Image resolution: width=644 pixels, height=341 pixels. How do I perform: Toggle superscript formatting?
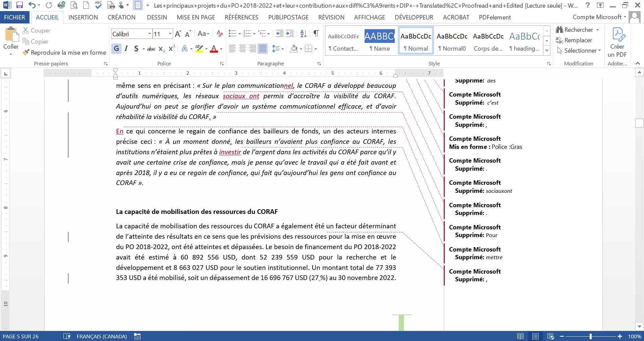tap(172, 49)
